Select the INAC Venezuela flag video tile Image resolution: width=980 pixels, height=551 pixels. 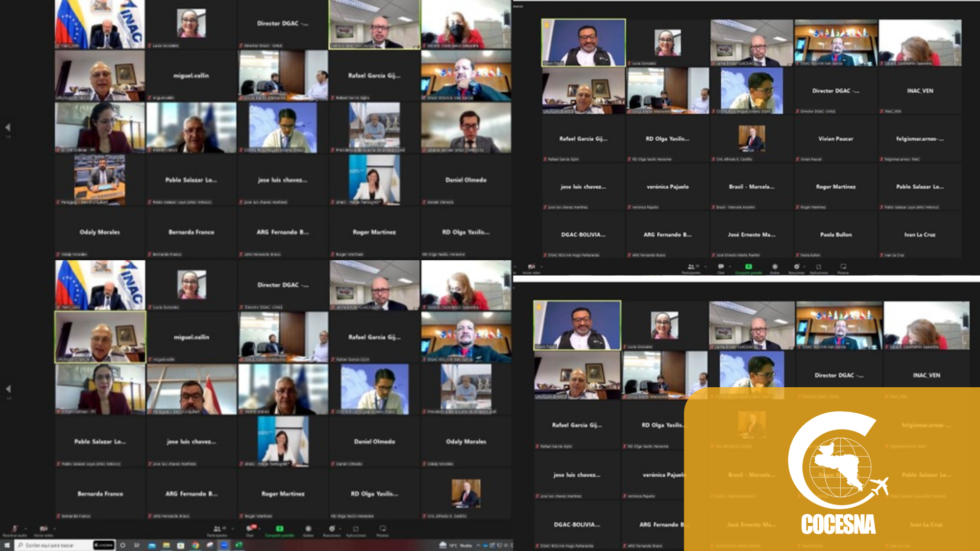pos(100,24)
